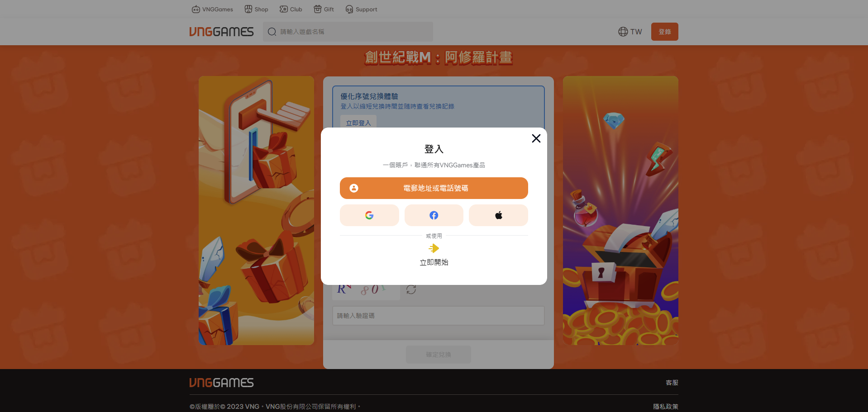Open the Gift menu item
This screenshot has height=412, width=868.
tap(324, 9)
